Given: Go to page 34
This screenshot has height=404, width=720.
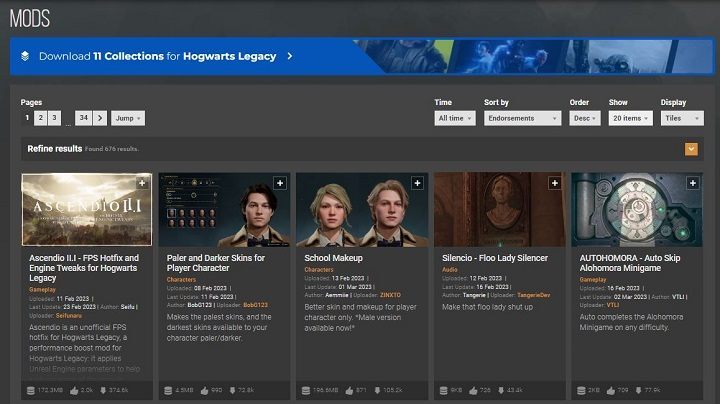Looking at the screenshot, I should (83, 118).
